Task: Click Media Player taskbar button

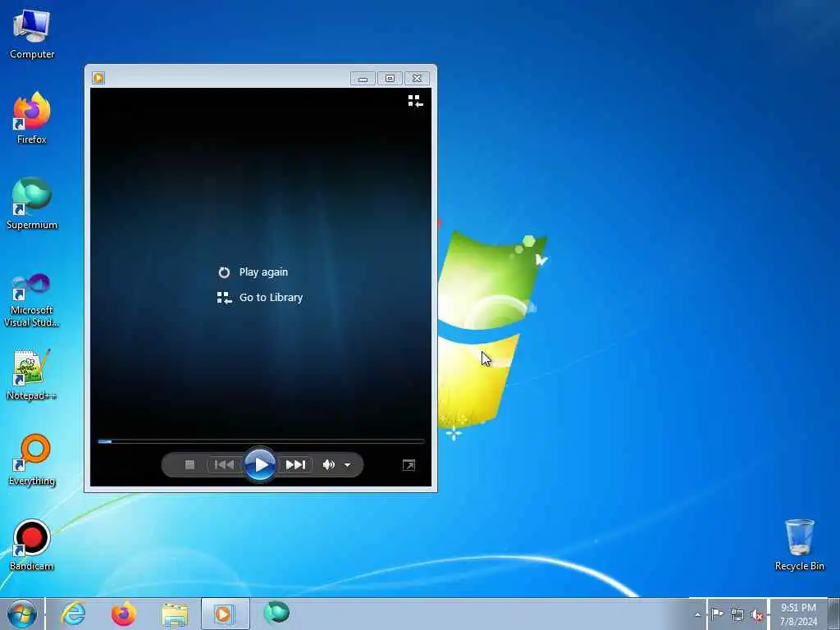Action: [x=226, y=614]
